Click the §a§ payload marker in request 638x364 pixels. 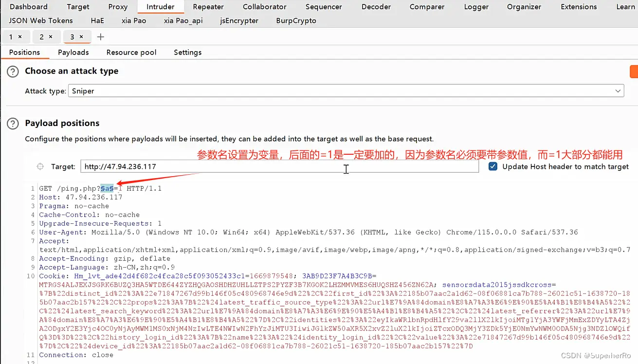[107, 188]
